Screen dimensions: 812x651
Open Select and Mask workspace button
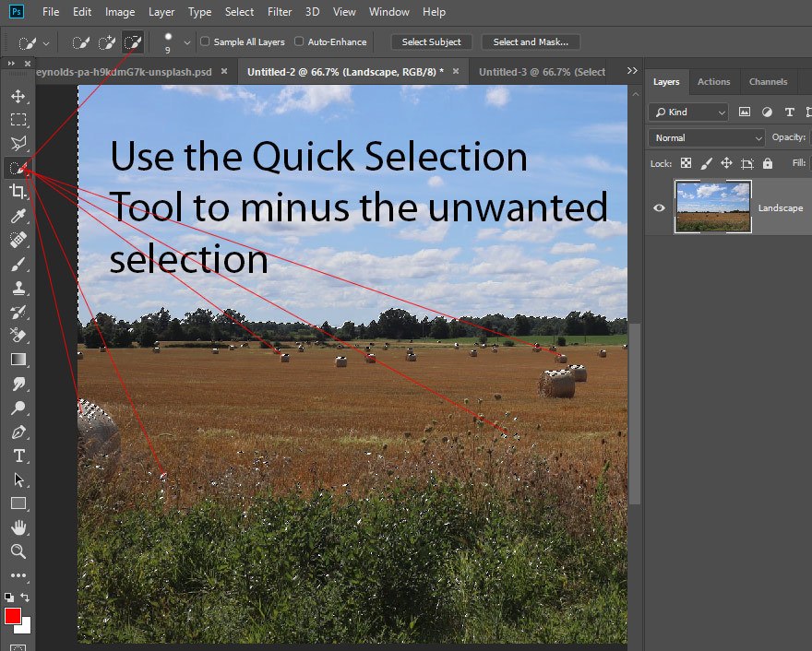531,41
